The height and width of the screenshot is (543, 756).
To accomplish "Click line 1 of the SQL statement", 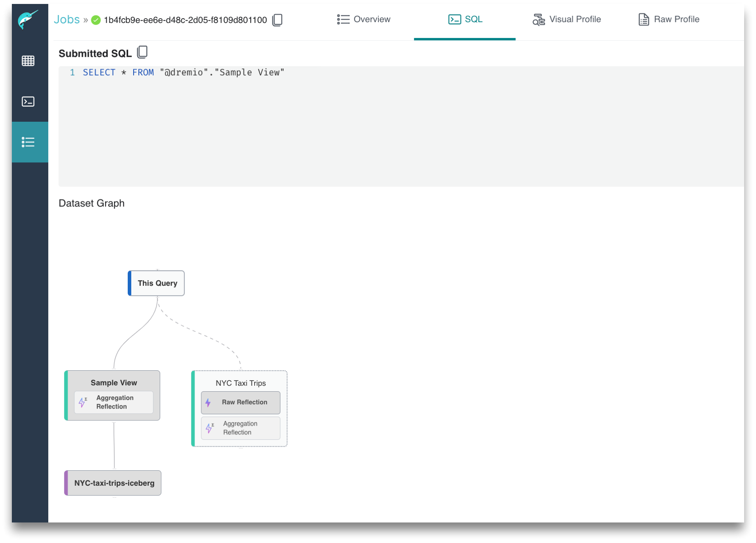I will pyautogui.click(x=183, y=72).
